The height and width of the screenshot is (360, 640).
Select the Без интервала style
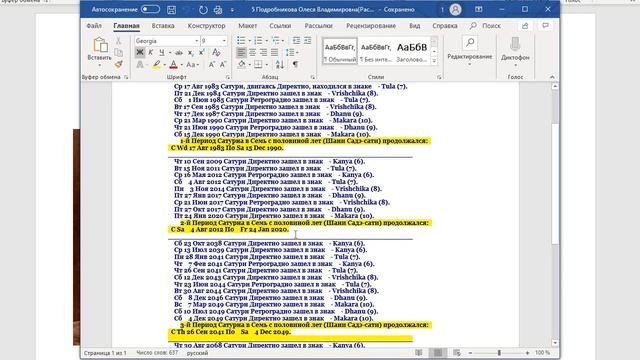[x=376, y=51]
